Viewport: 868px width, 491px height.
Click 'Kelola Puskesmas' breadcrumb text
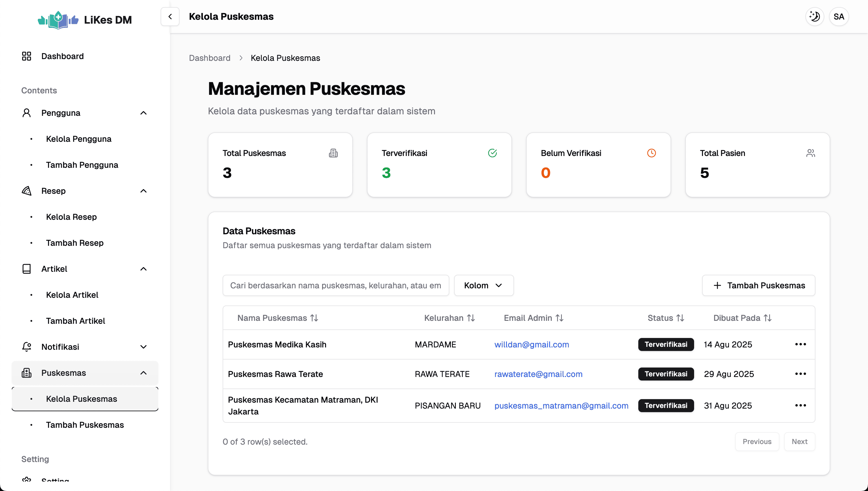pyautogui.click(x=285, y=58)
